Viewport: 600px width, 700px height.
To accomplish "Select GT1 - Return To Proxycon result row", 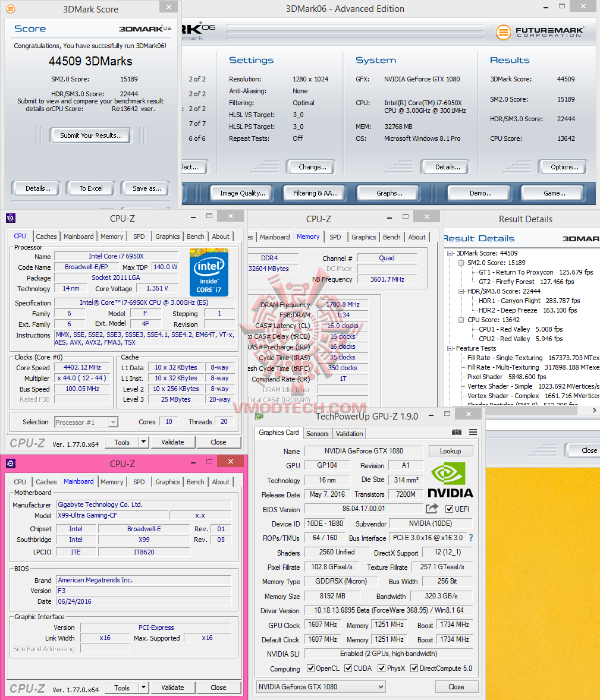I will point(536,272).
